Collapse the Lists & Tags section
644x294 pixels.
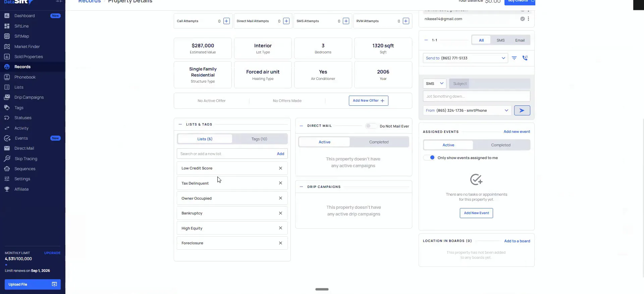[x=180, y=124]
